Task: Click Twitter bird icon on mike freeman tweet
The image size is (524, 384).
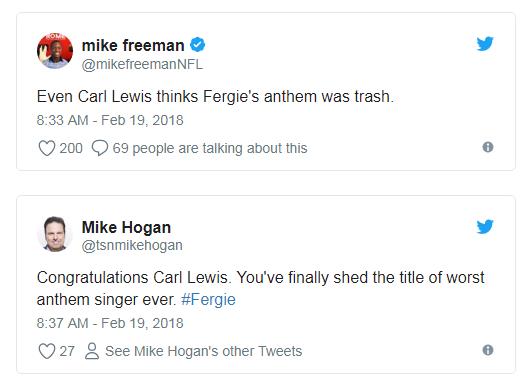Action: pyautogui.click(x=485, y=43)
